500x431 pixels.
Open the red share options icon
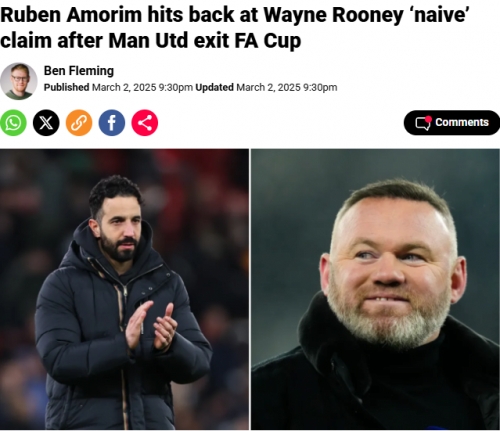coord(145,123)
